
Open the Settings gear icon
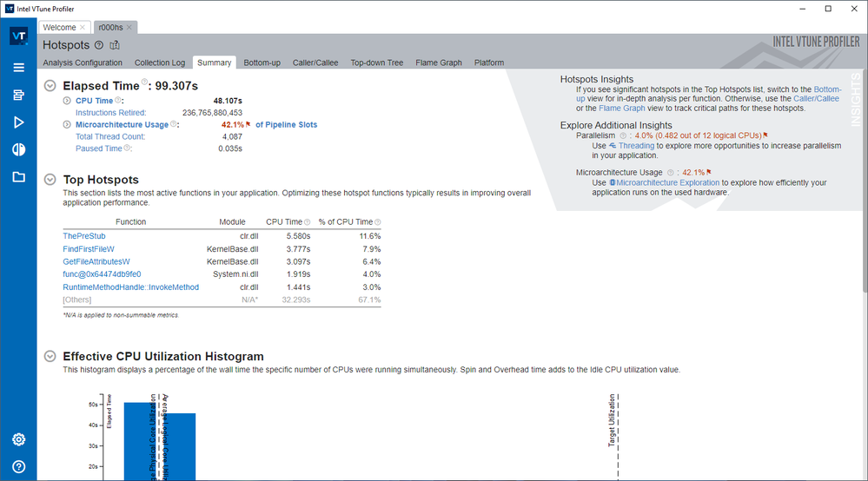[x=18, y=439]
